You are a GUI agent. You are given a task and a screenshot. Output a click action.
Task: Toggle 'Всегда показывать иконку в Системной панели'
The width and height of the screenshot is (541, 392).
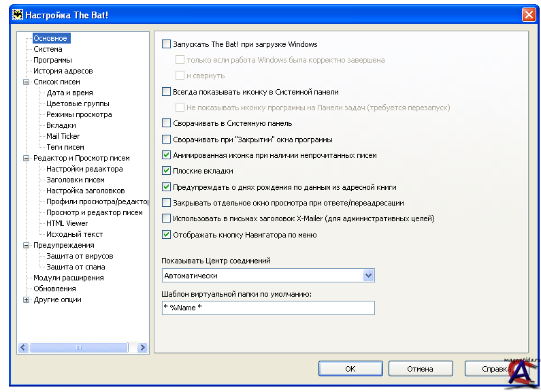click(167, 92)
